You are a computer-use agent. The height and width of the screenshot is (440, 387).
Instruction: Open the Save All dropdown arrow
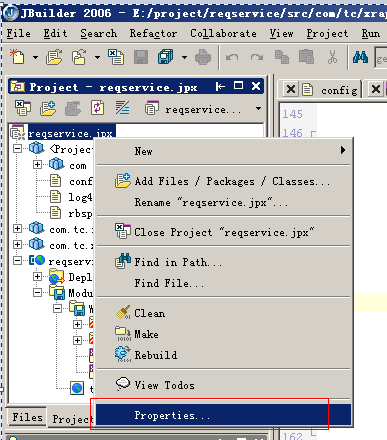coord(184,57)
